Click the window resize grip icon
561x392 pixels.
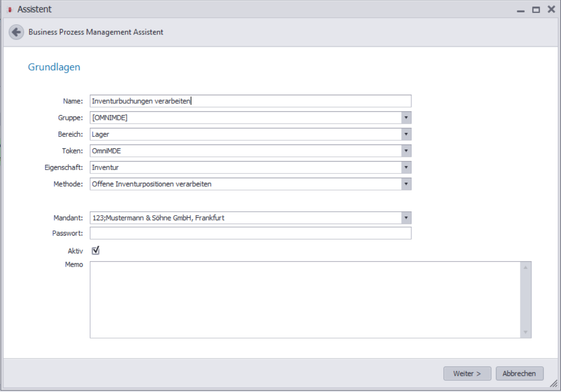(553, 383)
